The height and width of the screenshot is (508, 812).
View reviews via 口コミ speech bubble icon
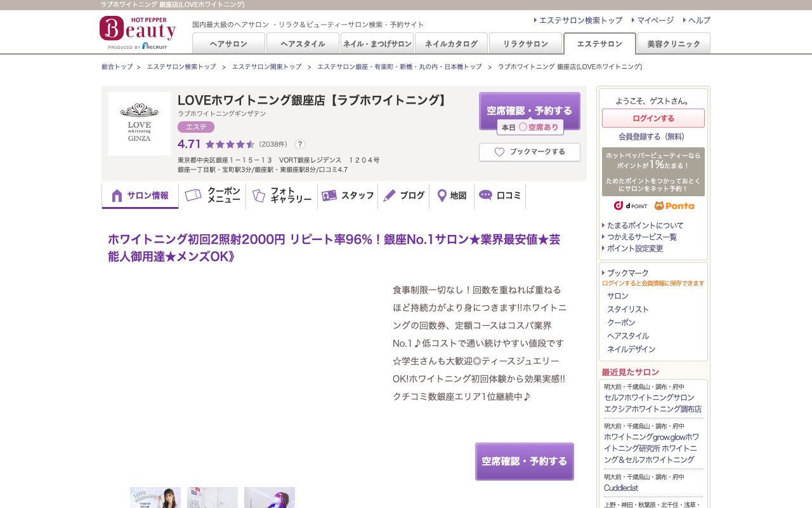click(x=486, y=196)
